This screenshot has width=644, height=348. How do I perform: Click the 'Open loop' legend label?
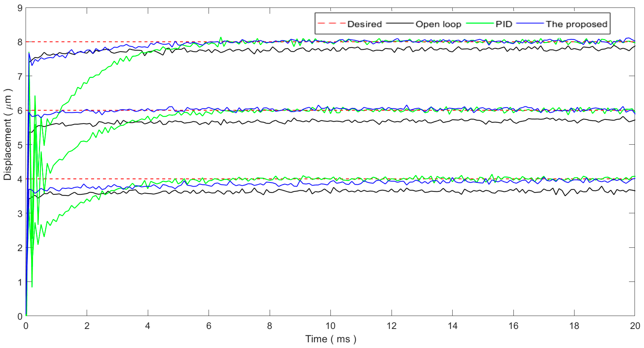point(438,24)
